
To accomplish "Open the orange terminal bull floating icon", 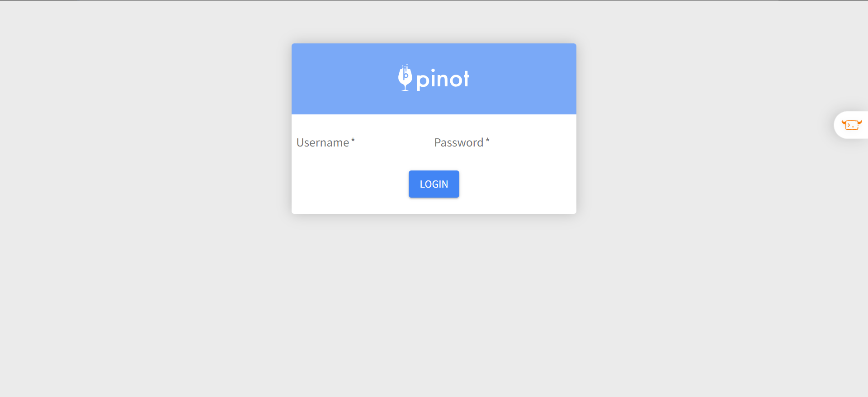I will click(851, 125).
